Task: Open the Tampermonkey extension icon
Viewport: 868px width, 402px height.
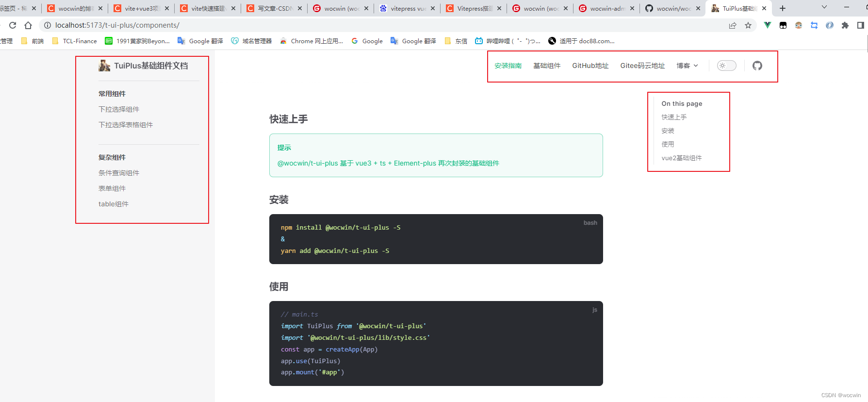Action: click(x=783, y=25)
